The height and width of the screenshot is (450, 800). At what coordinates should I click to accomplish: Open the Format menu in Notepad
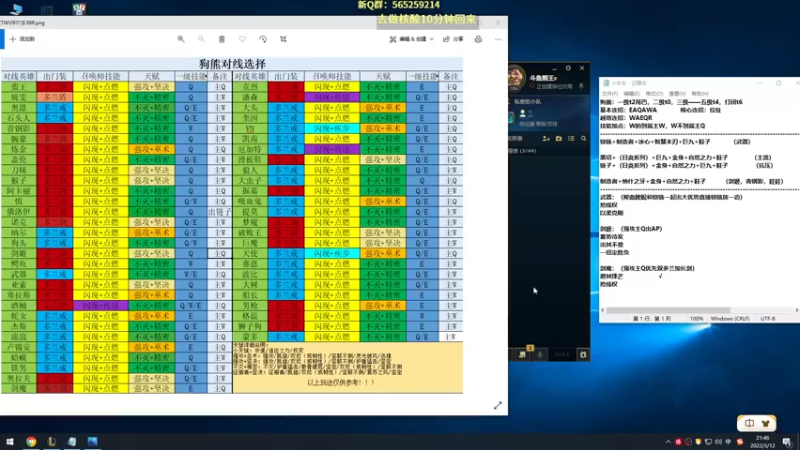[654, 94]
